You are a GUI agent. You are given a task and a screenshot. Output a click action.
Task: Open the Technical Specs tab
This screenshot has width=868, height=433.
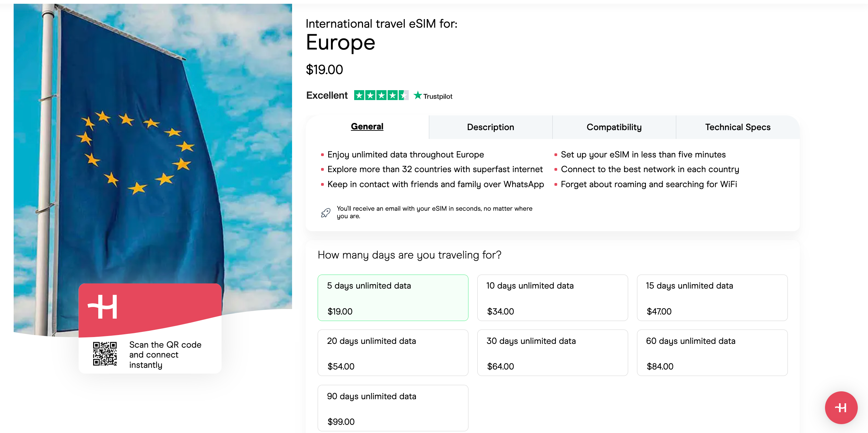click(x=738, y=127)
